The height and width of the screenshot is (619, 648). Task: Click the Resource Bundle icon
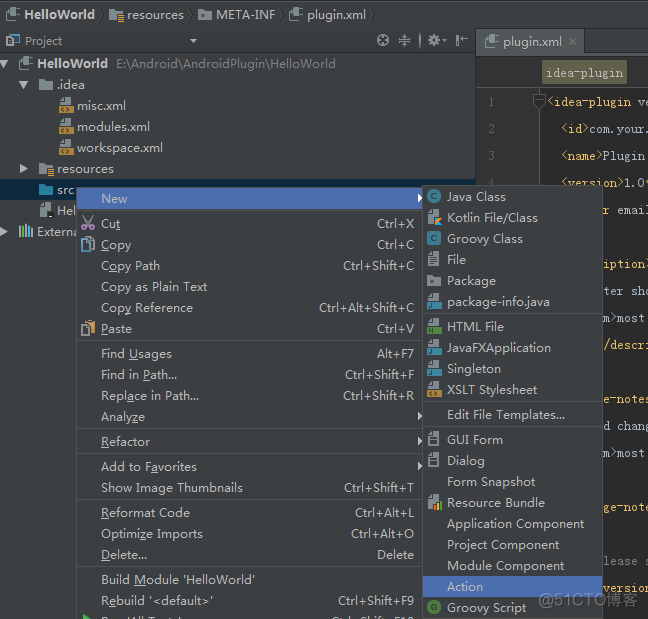pyautogui.click(x=434, y=503)
